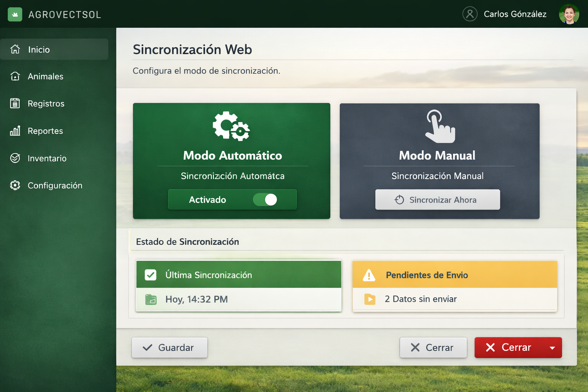Click the green folder icon beside Hoy, 14:32 PM
588x392 pixels.
tap(151, 299)
